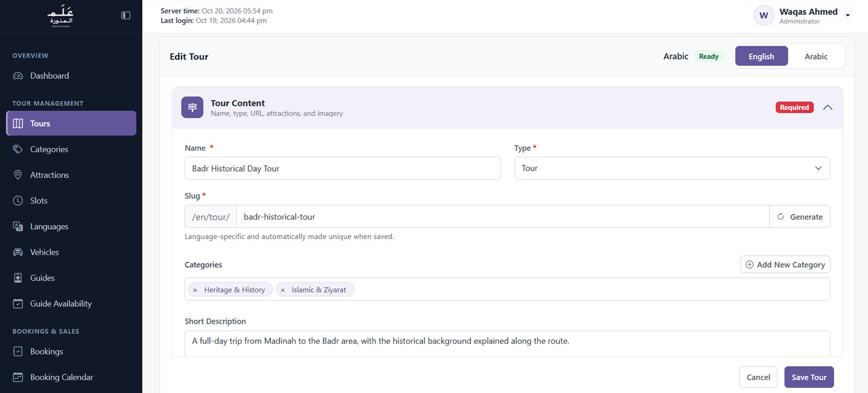This screenshot has height=393, width=868.
Task: Open the user account dropdown arrow
Action: pyautogui.click(x=847, y=15)
